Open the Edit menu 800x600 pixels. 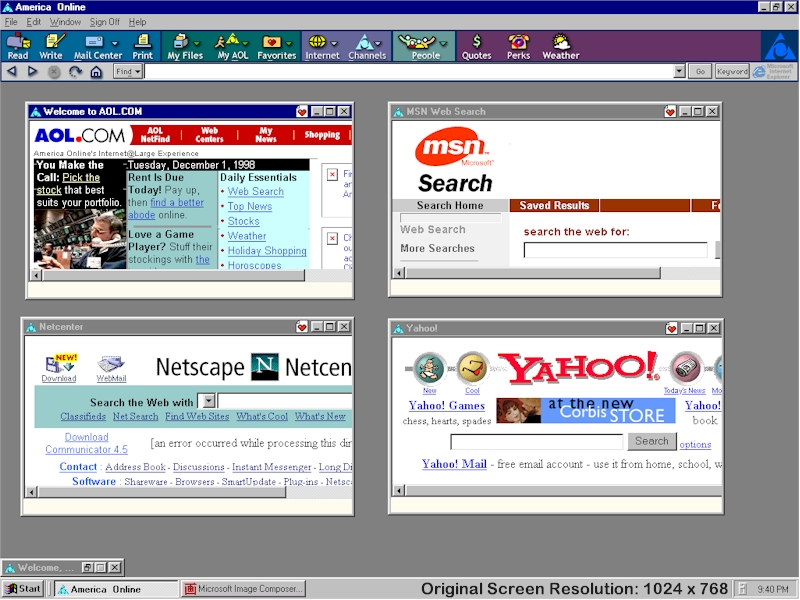[34, 22]
